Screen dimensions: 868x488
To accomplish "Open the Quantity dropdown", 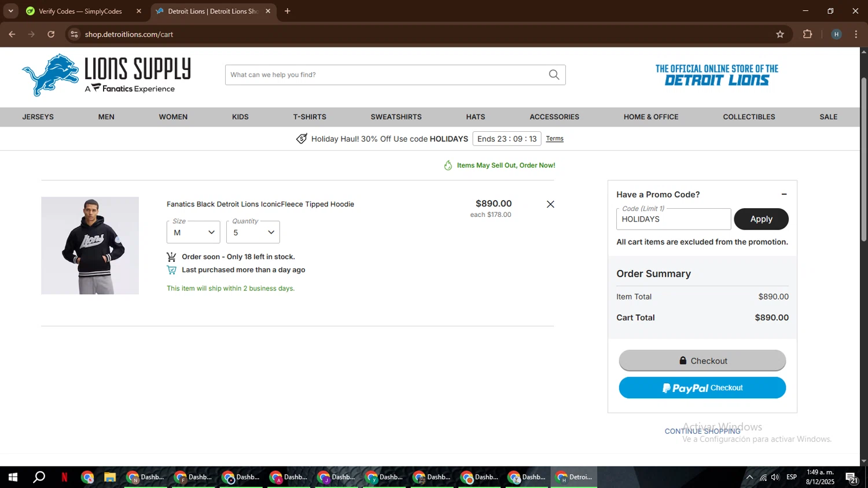I will pos(253,232).
